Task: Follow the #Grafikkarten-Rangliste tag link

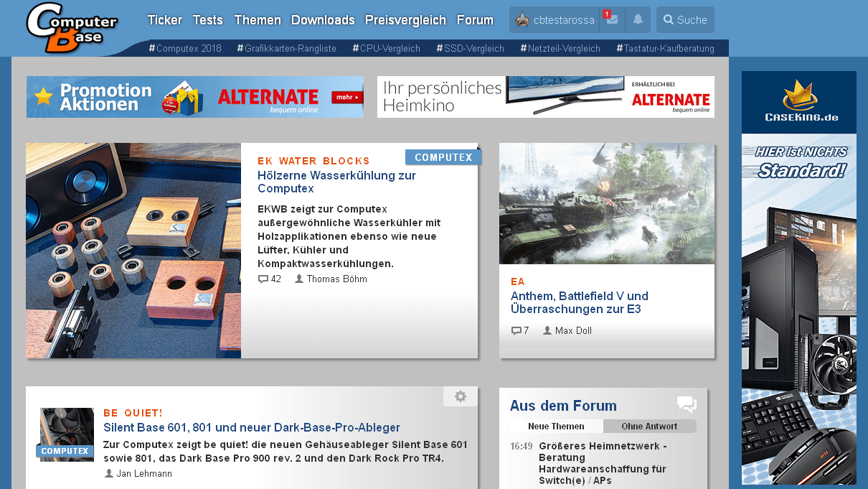Action: tap(286, 48)
